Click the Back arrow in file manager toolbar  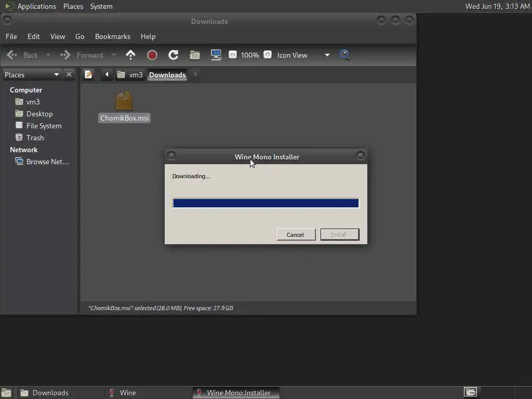(11, 55)
